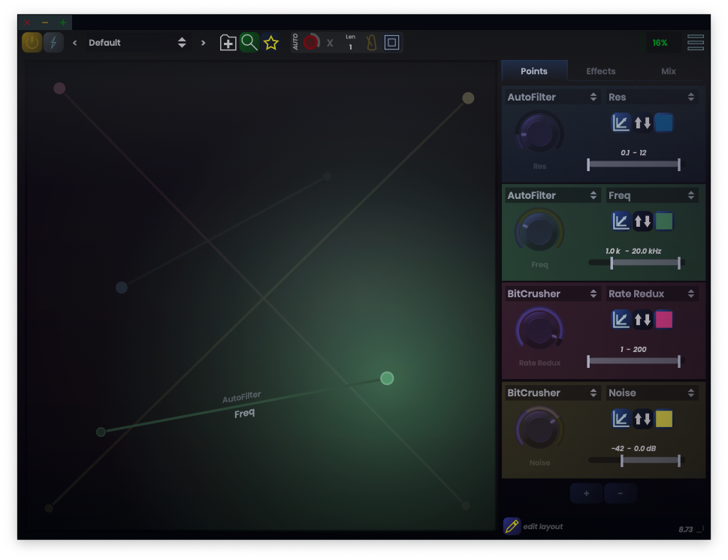Click the lightning bolt icon

pyautogui.click(x=53, y=43)
